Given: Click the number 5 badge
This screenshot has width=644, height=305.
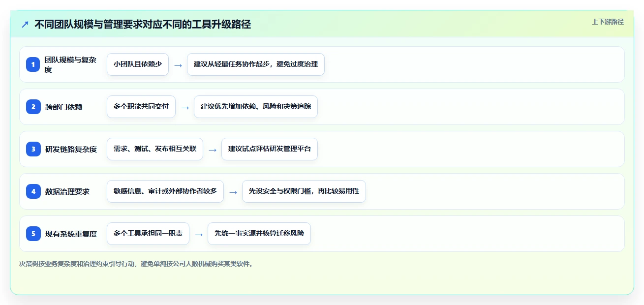Looking at the screenshot, I should point(33,234).
